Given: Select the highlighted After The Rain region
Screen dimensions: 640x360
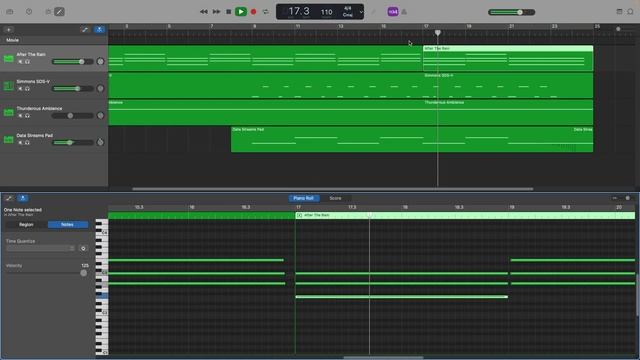Looking at the screenshot, I should click(x=508, y=58).
